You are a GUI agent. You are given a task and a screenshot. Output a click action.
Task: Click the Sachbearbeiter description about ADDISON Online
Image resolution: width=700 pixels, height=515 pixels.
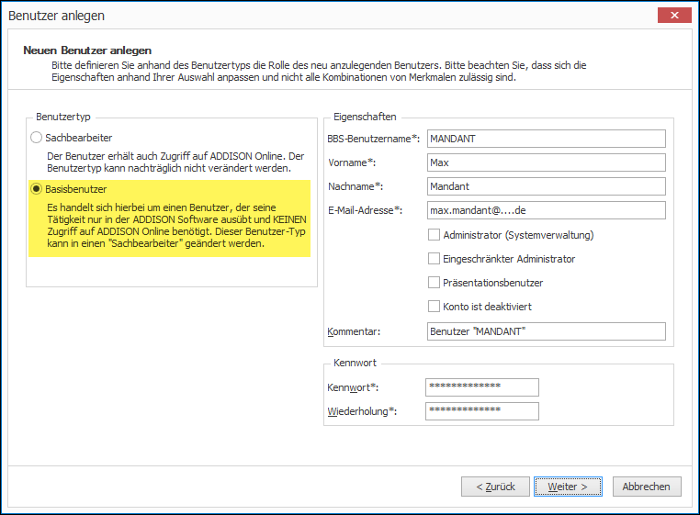coord(175,162)
